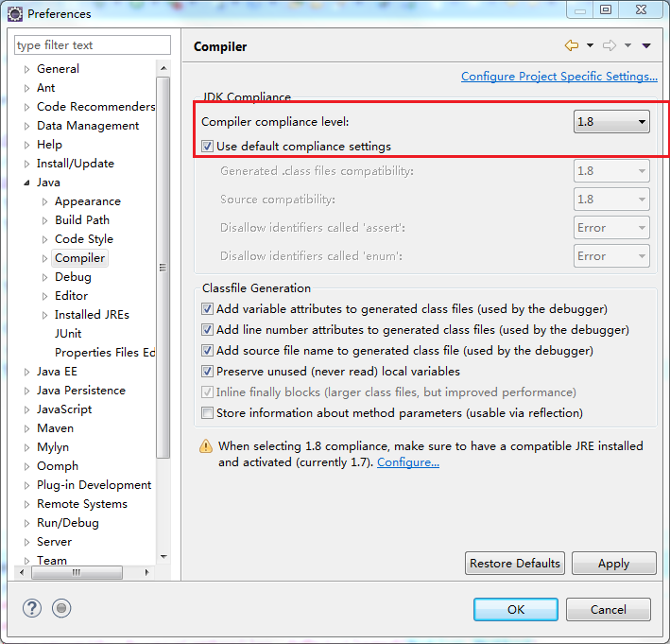Expand the General tree node
Viewport: 670px width, 644px height.
(26, 69)
